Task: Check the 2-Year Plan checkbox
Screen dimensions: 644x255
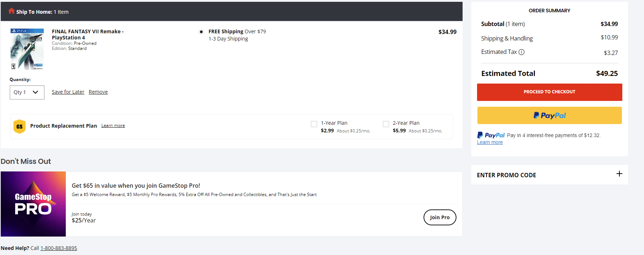Action: coord(386,124)
